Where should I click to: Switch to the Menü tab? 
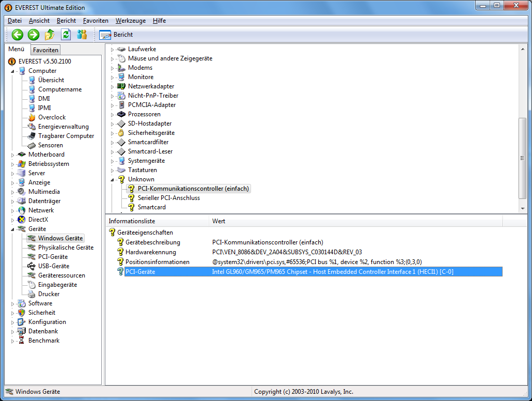click(x=17, y=49)
